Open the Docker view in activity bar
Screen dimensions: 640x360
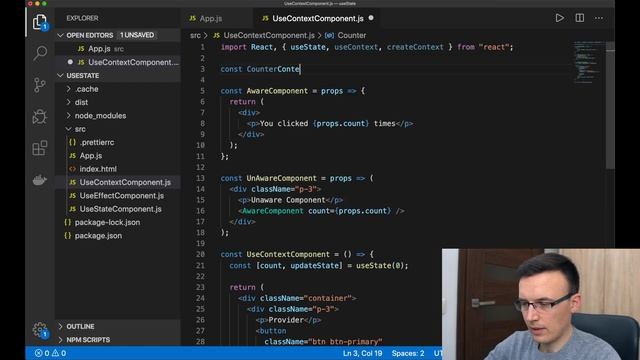[x=40, y=180]
